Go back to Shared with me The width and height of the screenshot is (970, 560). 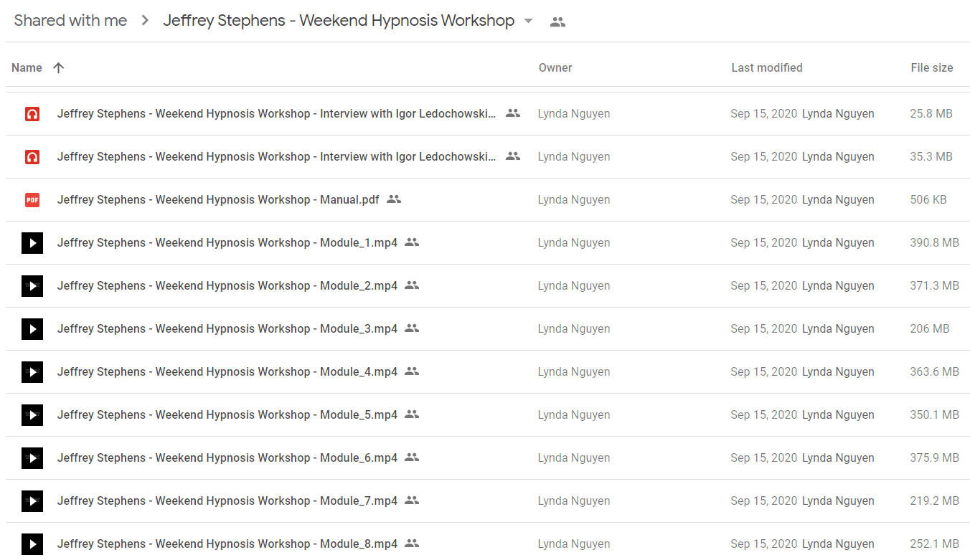[x=70, y=21]
